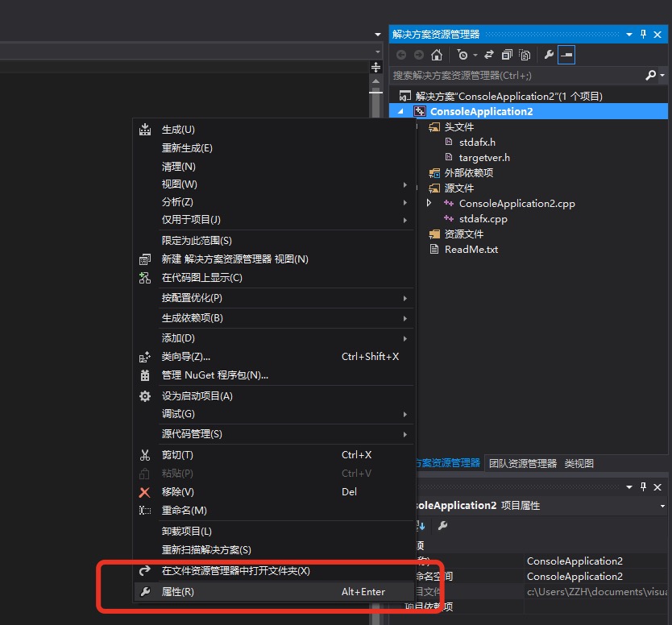Switch to the 团队资源管理器 tab
The width and height of the screenshot is (672, 625).
522,463
